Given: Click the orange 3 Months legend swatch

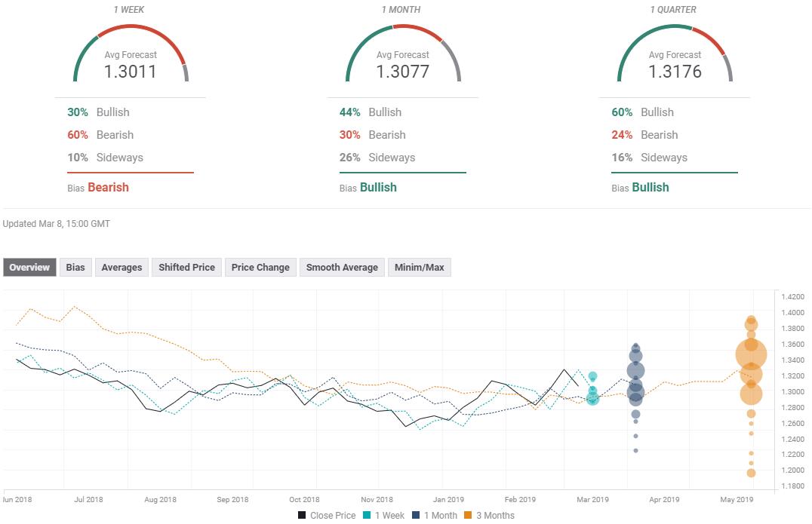Looking at the screenshot, I should click(x=468, y=516).
